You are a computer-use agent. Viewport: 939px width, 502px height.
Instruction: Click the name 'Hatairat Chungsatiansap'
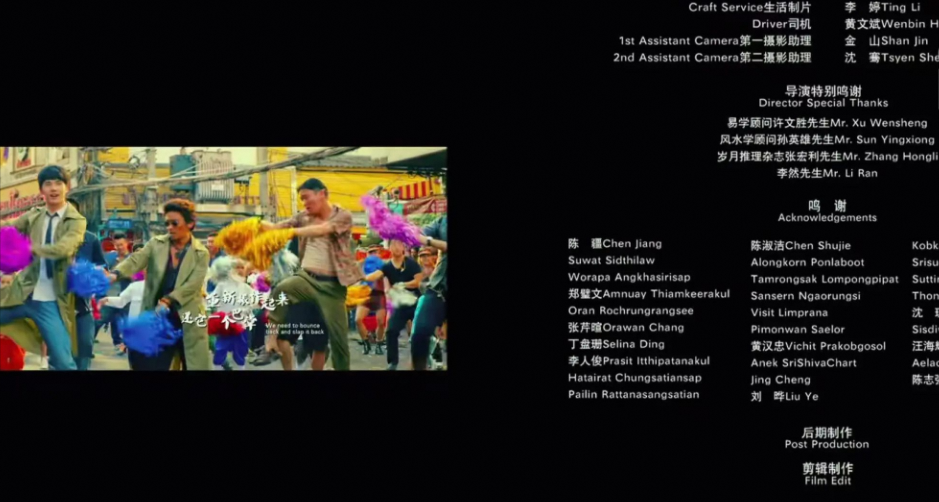(634, 378)
